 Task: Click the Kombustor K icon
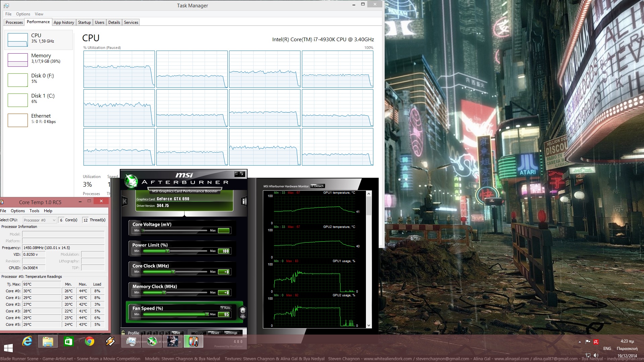(x=124, y=201)
